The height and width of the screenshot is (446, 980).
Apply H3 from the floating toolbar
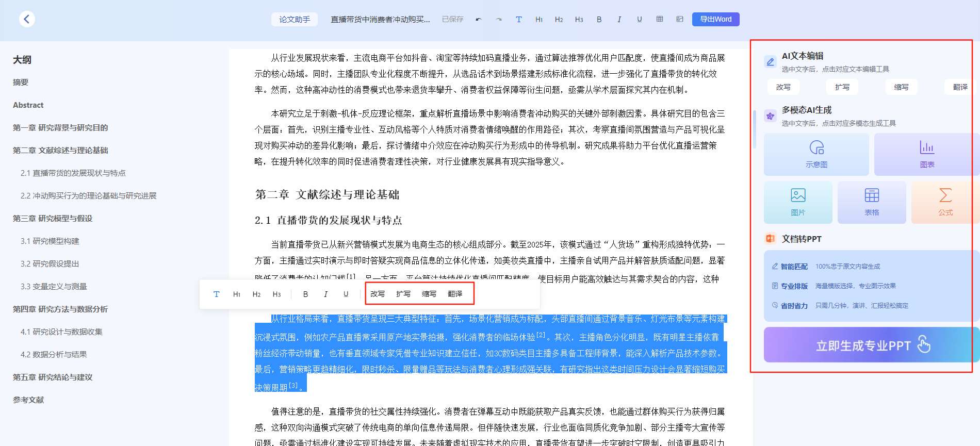(277, 294)
